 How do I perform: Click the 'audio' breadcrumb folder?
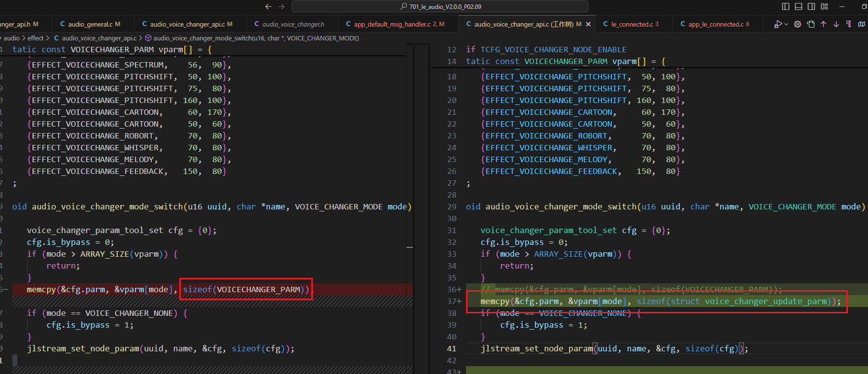click(x=12, y=38)
